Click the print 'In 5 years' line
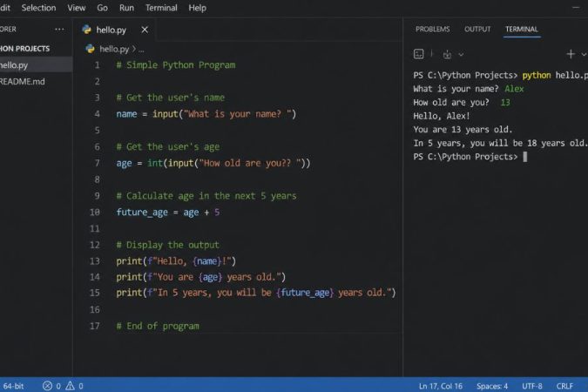This screenshot has height=392, width=588. coord(256,293)
